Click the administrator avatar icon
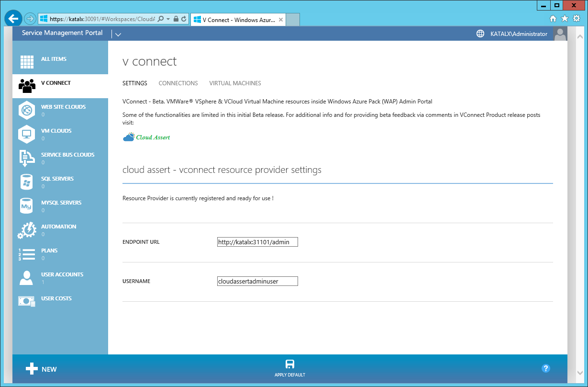Viewport: 588px width, 387px height. (x=560, y=34)
